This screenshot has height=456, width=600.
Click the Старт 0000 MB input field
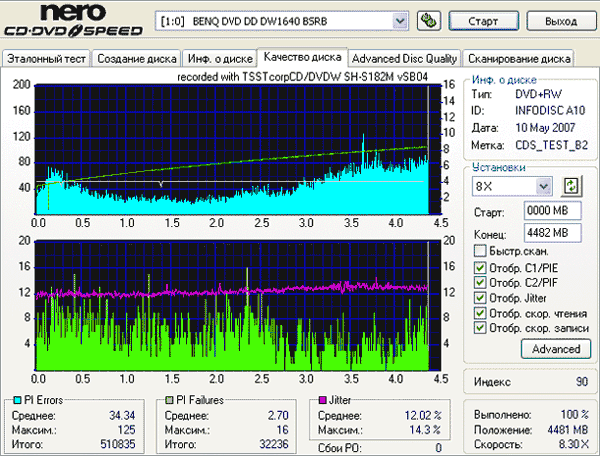[553, 210]
